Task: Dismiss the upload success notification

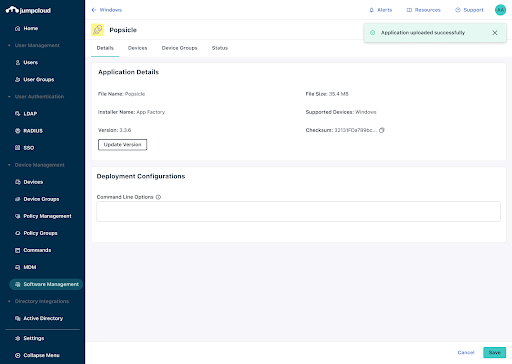Action: tap(495, 33)
